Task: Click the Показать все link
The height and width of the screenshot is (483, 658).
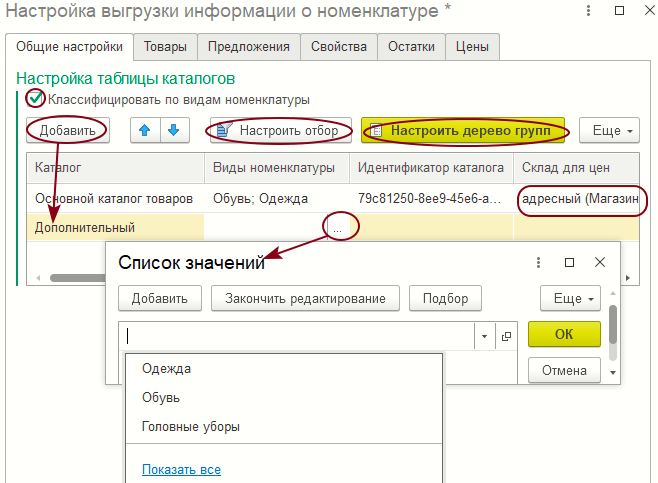Action: click(x=181, y=469)
